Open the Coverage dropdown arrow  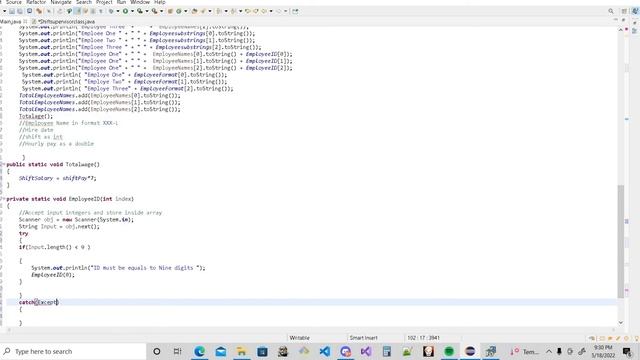[147, 11]
